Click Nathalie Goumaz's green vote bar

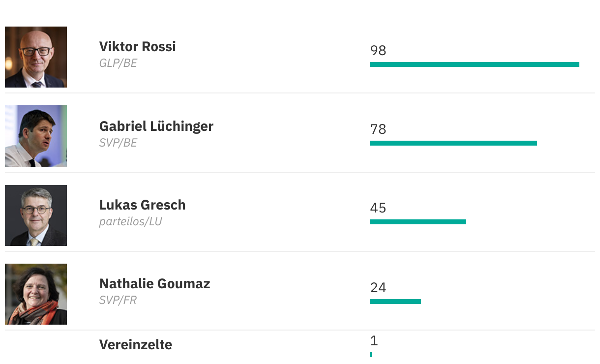[x=395, y=302]
